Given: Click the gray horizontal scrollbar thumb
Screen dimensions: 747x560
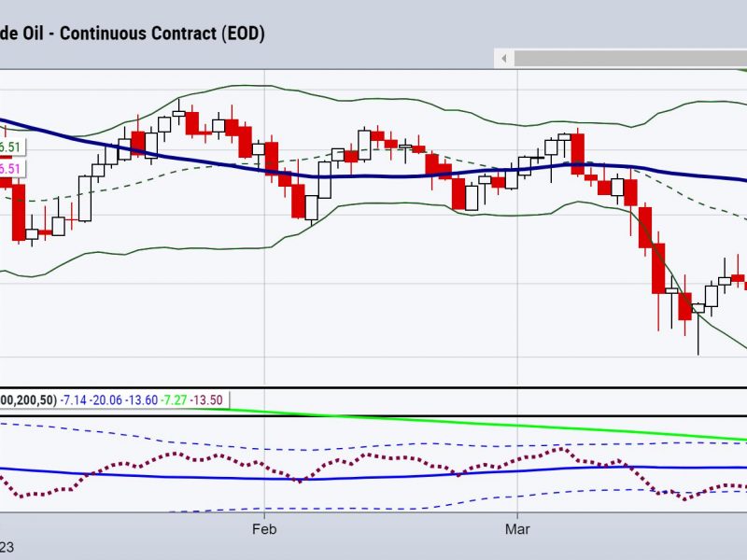Looking at the screenshot, I should (x=630, y=59).
